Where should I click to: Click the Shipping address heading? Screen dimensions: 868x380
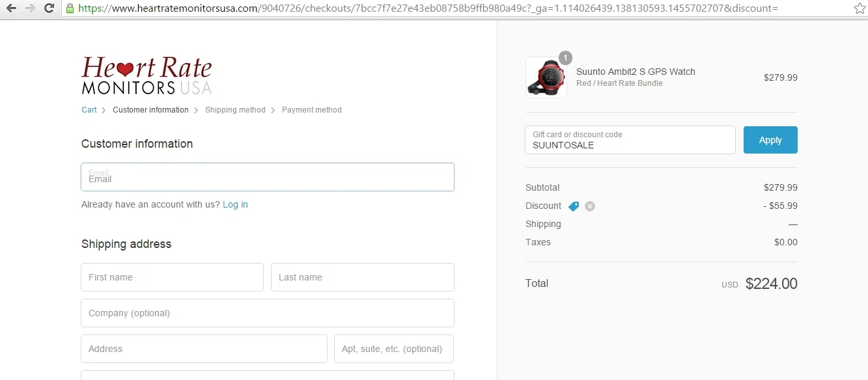[126, 244]
